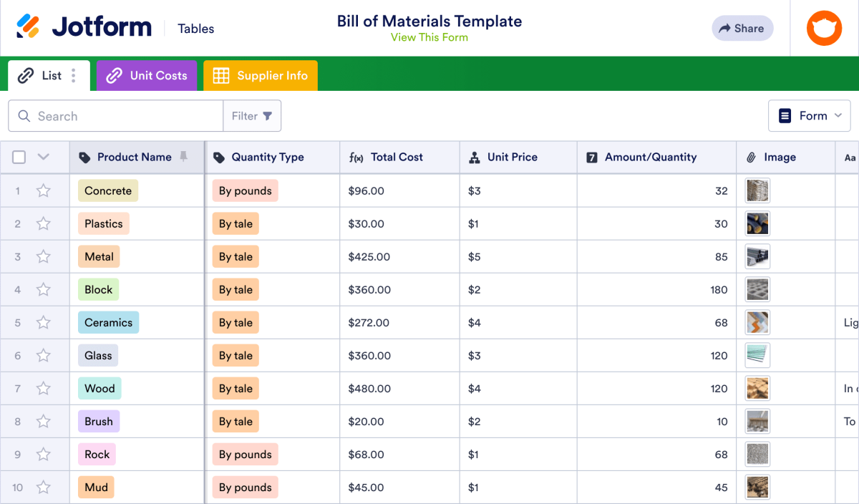Click the paperclip icon on the Image column
This screenshot has height=504, width=859.
pos(751,157)
